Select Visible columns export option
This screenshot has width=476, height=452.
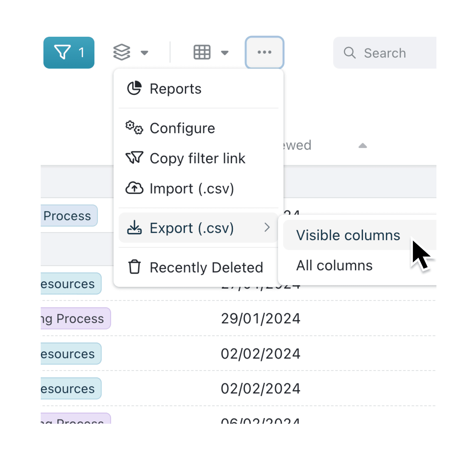click(x=348, y=235)
